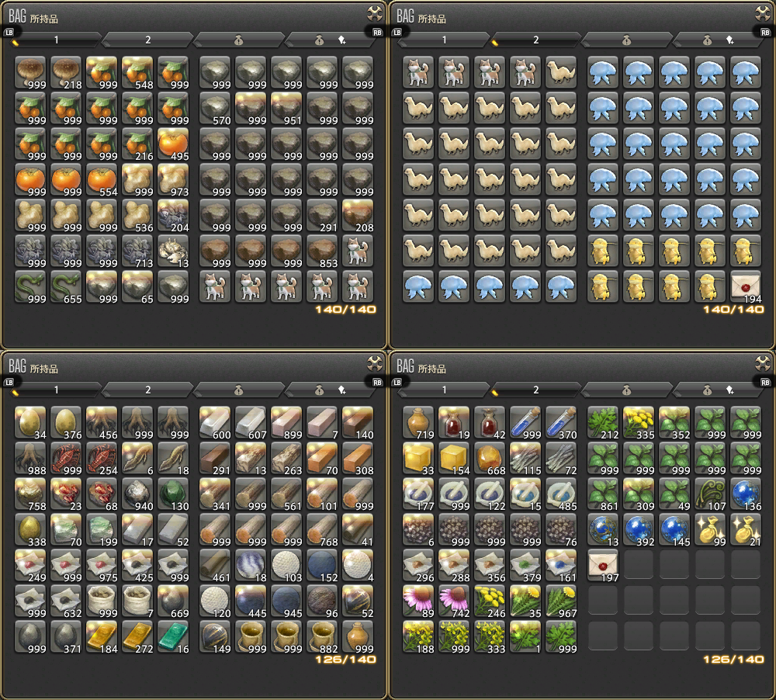Pick the persimmon stack showing 495
This screenshot has width=776, height=700.
click(173, 143)
